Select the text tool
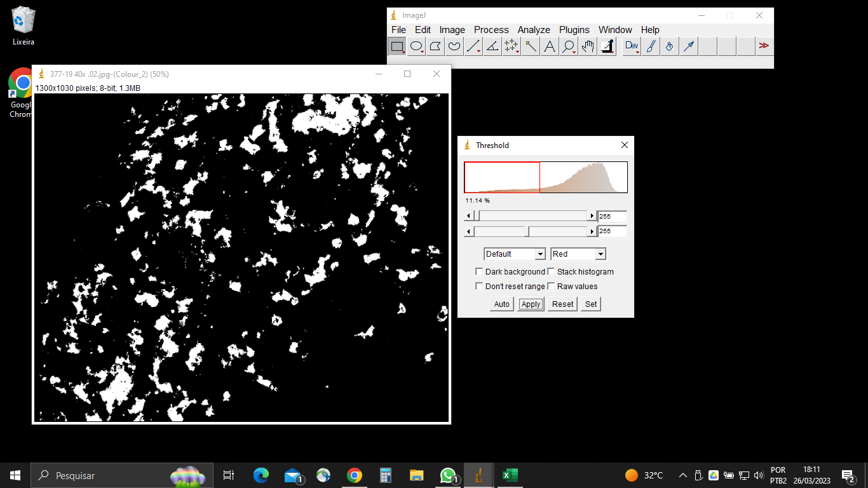The image size is (868, 488). [x=549, y=46]
